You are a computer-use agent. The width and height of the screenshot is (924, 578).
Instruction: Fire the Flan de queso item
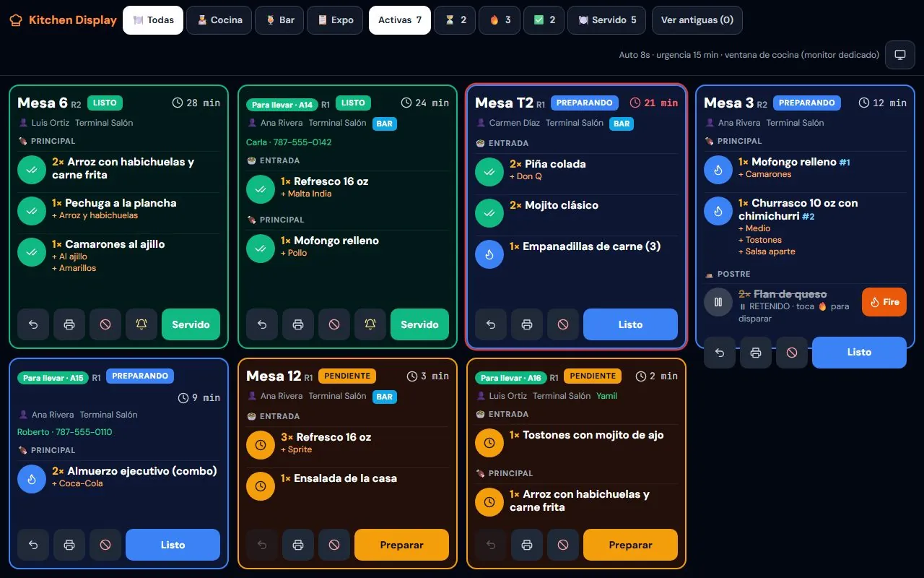pos(884,302)
